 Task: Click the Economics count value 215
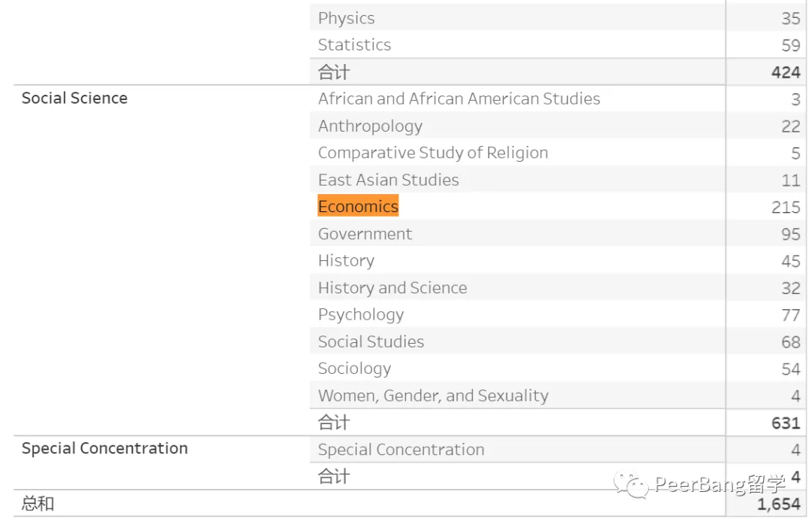point(786,208)
